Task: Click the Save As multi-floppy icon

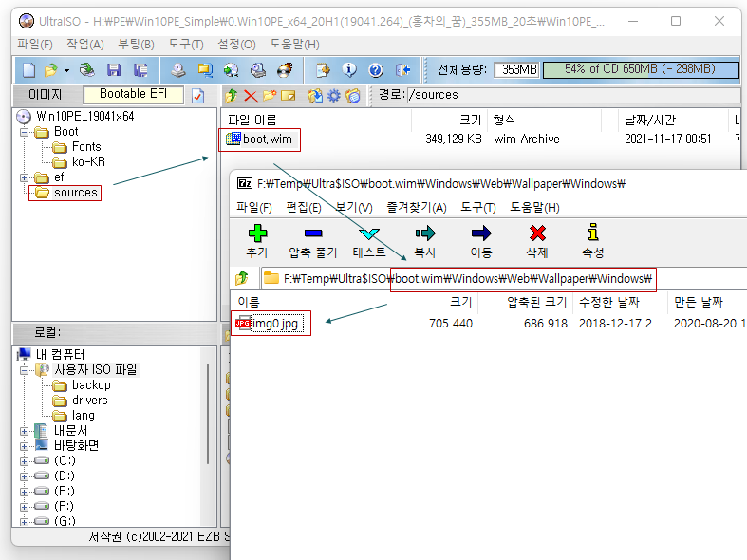Action: 140,70
